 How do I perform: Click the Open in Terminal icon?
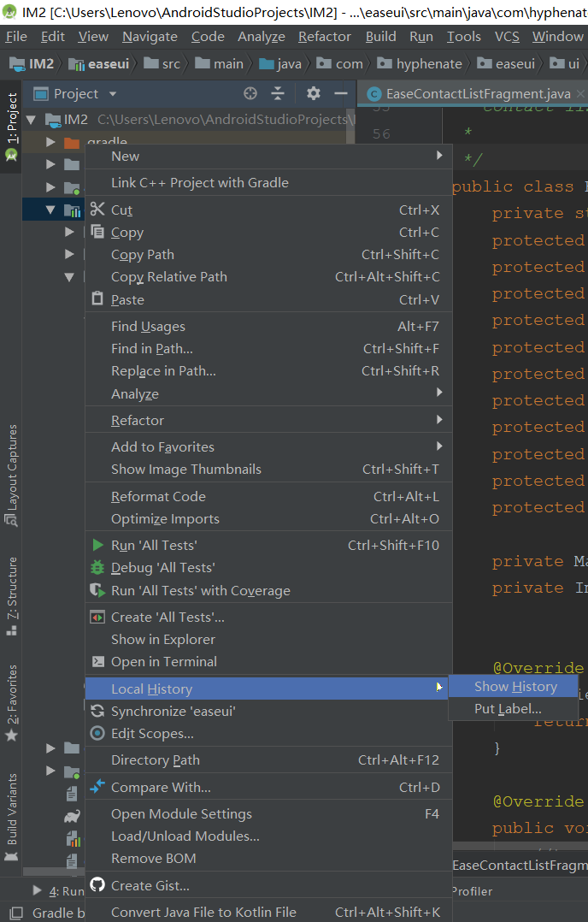(x=97, y=661)
